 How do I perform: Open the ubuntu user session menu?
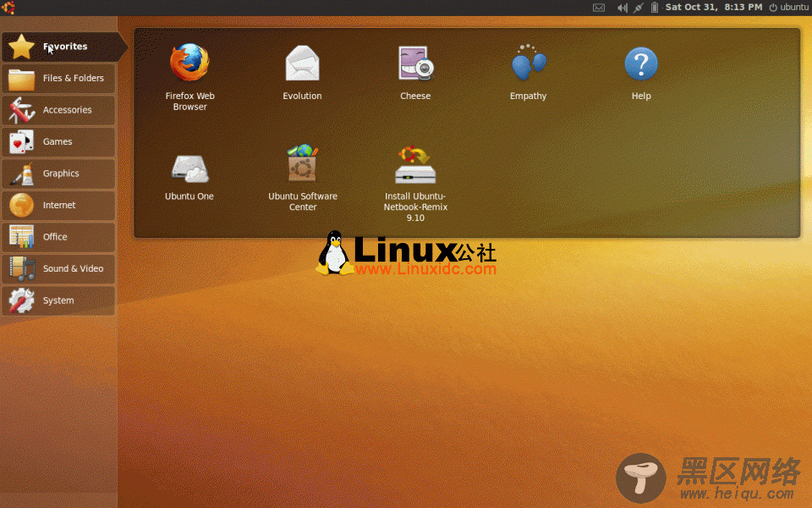tap(788, 8)
